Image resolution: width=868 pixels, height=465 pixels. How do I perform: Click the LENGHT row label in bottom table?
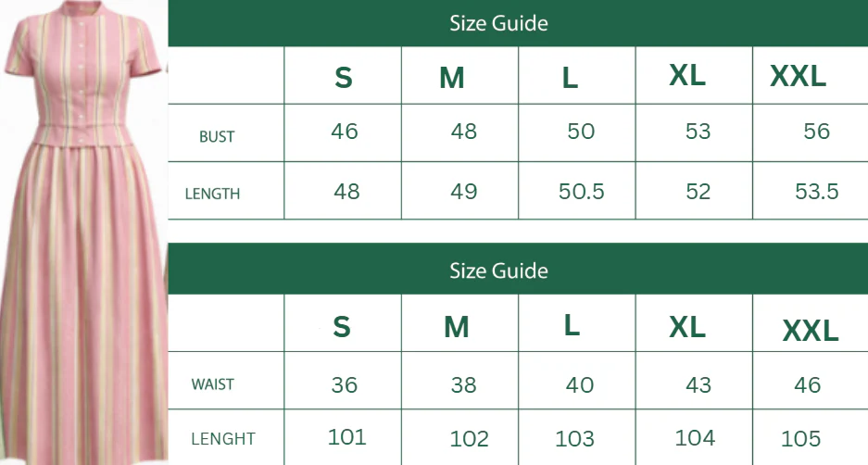coord(223,439)
